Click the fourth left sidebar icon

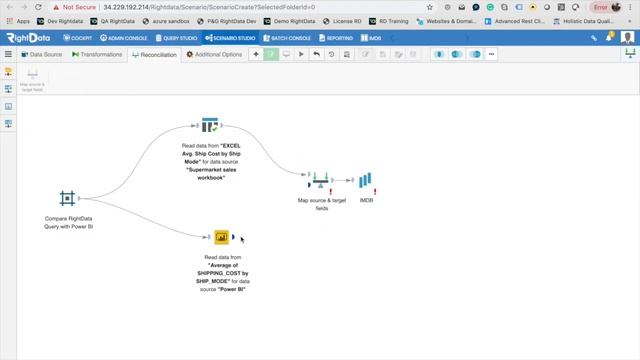click(8, 124)
